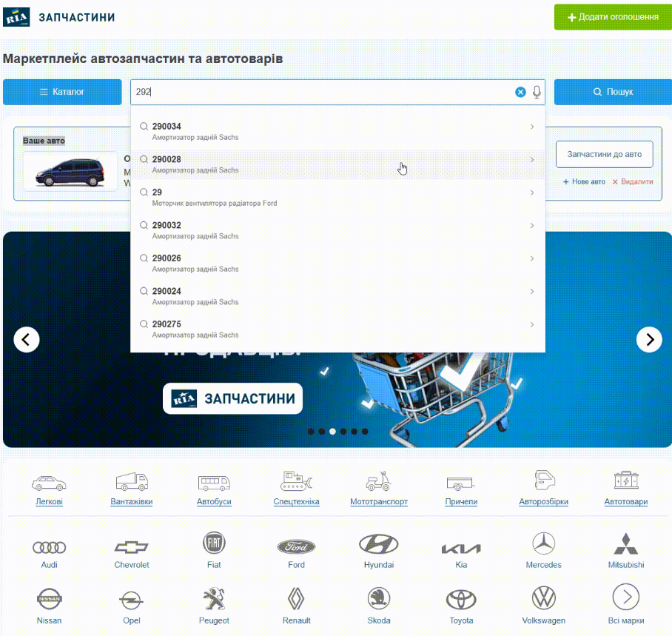Select the last banner carousel dot
672x636 pixels.
click(365, 432)
